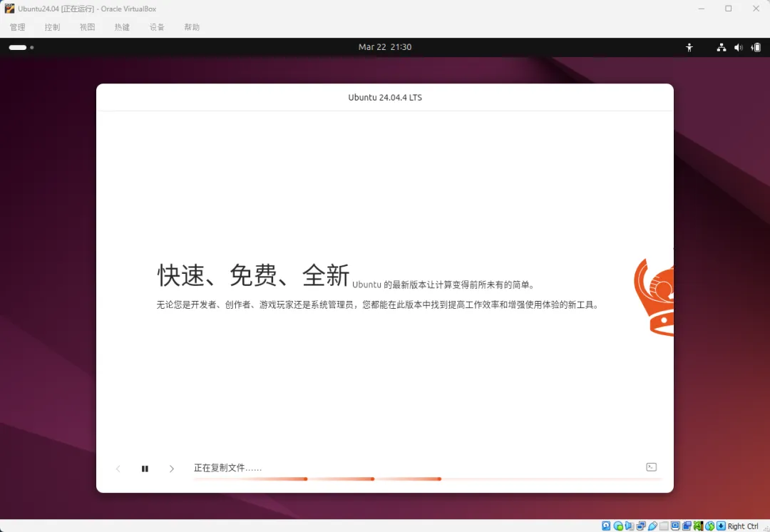Click the VirtualBox network adapter status icon
Image resolution: width=770 pixels, height=532 pixels.
[641, 526]
